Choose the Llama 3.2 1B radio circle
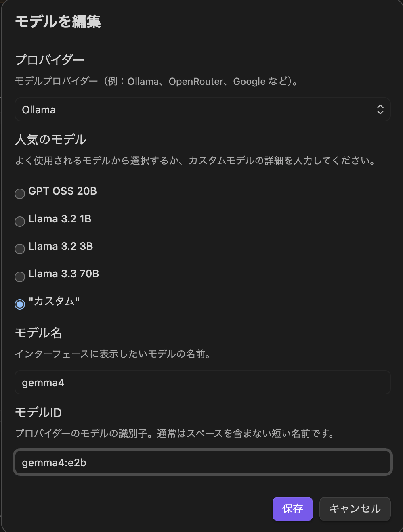The image size is (403, 532). 20,222
